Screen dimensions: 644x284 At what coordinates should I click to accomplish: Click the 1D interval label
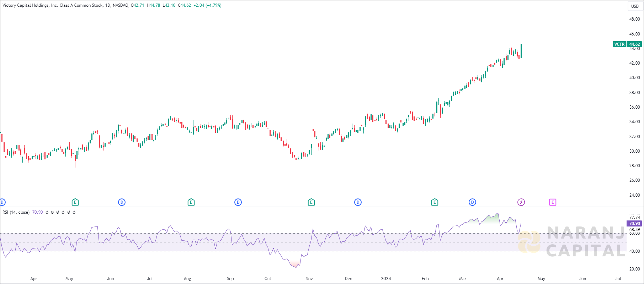click(x=108, y=5)
